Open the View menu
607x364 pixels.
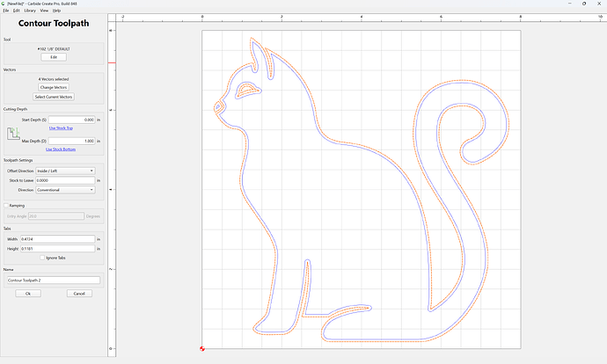(44, 11)
